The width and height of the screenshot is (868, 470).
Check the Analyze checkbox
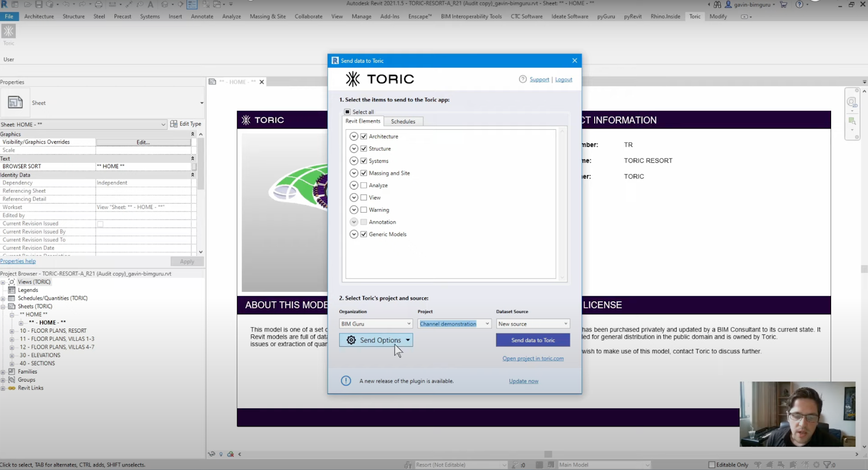pos(363,185)
